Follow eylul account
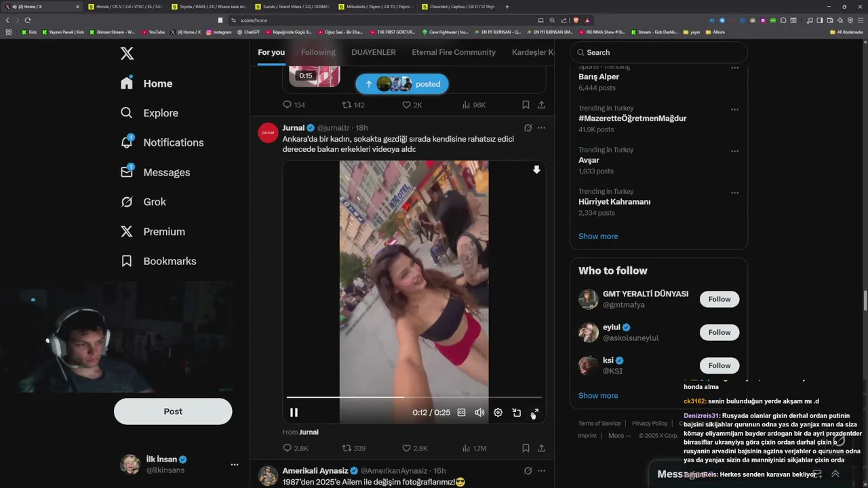This screenshot has height=488, width=868. [719, 332]
